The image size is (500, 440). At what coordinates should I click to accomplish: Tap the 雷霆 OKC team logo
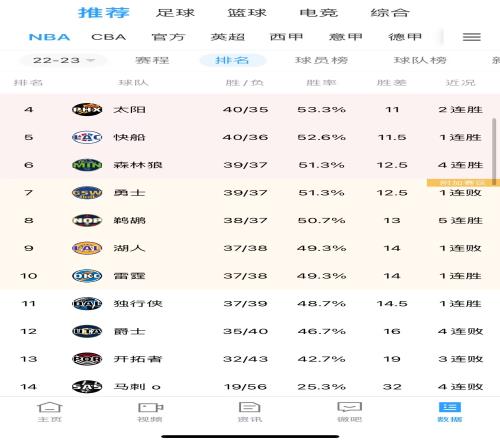[87, 276]
